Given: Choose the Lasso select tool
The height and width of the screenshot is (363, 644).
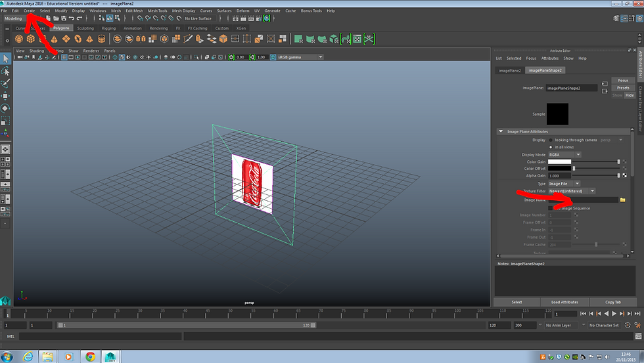Looking at the screenshot, I should (x=5, y=72).
